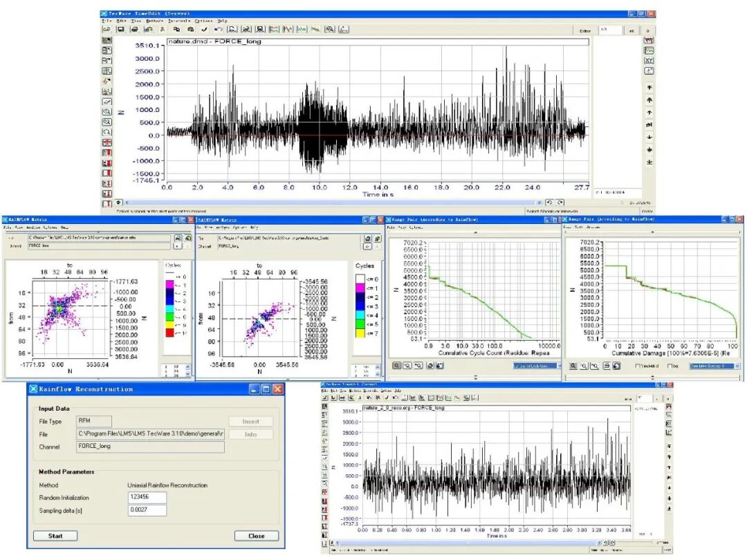Click splitter arrows below Cumulative Cycle Count toolbar

click(475, 377)
